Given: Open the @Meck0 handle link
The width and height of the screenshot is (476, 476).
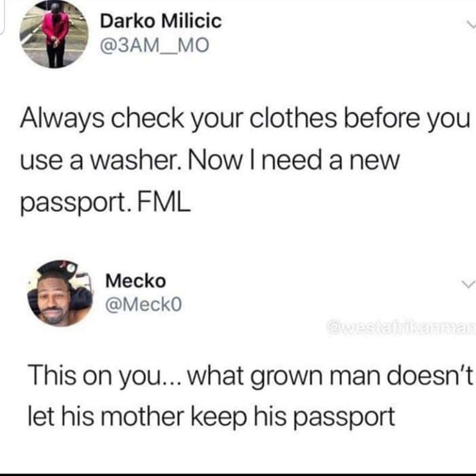Looking at the screenshot, I should pyautogui.click(x=143, y=304).
